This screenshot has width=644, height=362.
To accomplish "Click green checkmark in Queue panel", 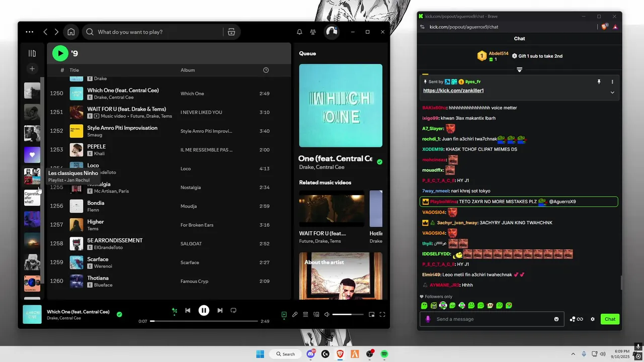I will point(379,162).
